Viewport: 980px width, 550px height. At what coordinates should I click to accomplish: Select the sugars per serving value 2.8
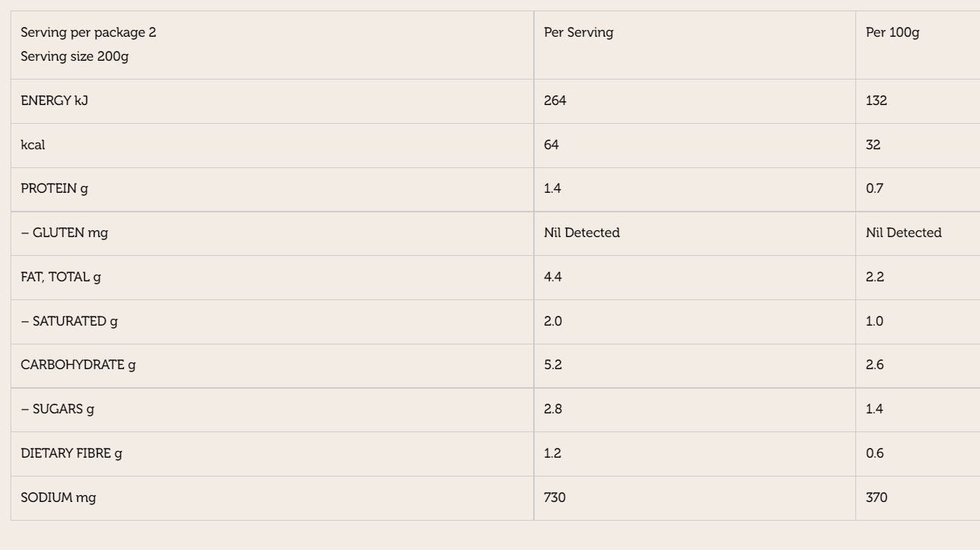[x=553, y=409]
